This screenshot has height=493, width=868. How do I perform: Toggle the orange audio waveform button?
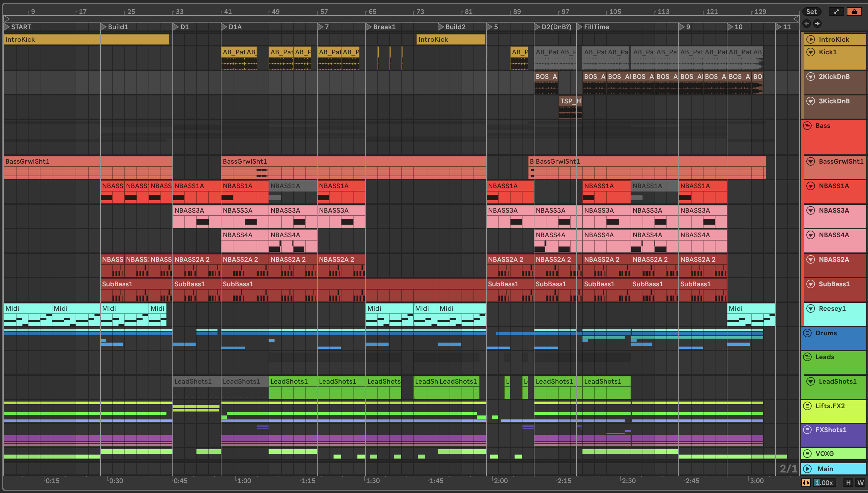[806, 482]
